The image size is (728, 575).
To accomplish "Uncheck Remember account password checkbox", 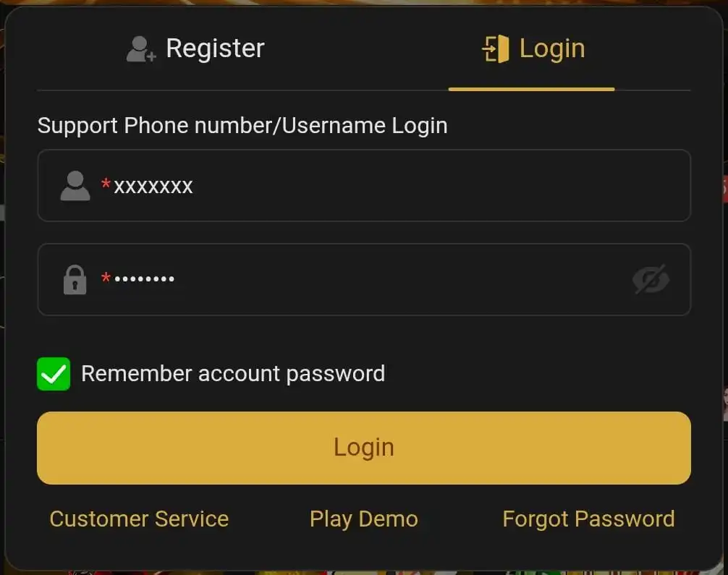I will coord(54,374).
